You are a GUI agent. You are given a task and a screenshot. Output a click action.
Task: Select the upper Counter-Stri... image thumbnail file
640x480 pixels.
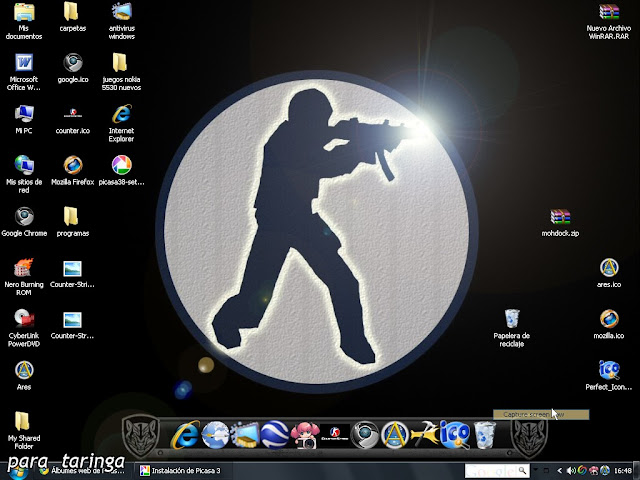click(72, 273)
